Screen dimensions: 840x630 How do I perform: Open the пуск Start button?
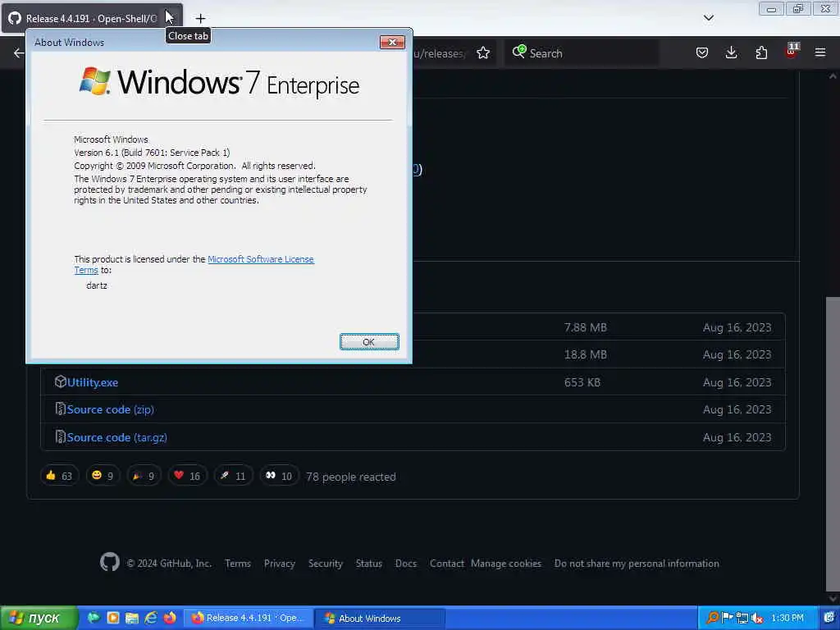tap(39, 619)
